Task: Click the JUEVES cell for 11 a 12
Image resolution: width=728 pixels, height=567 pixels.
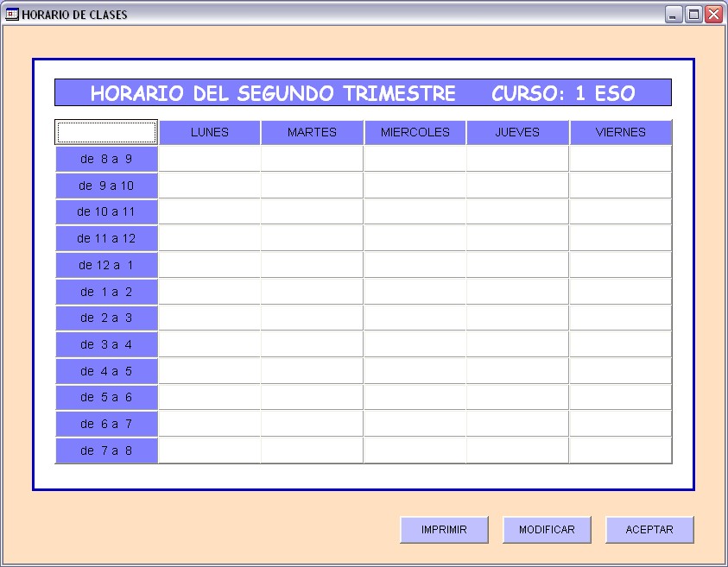Action: pos(517,238)
